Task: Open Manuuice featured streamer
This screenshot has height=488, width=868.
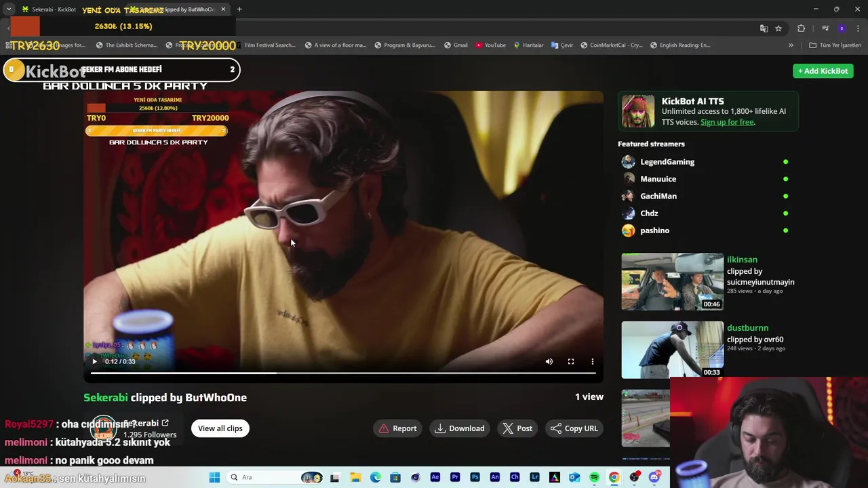Action: pos(658,179)
